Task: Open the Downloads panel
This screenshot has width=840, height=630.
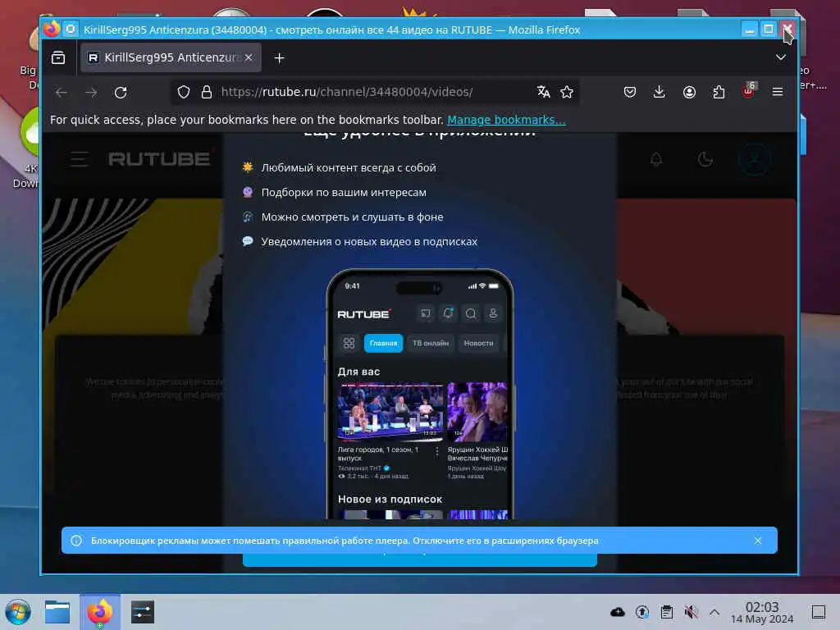Action: click(660, 92)
